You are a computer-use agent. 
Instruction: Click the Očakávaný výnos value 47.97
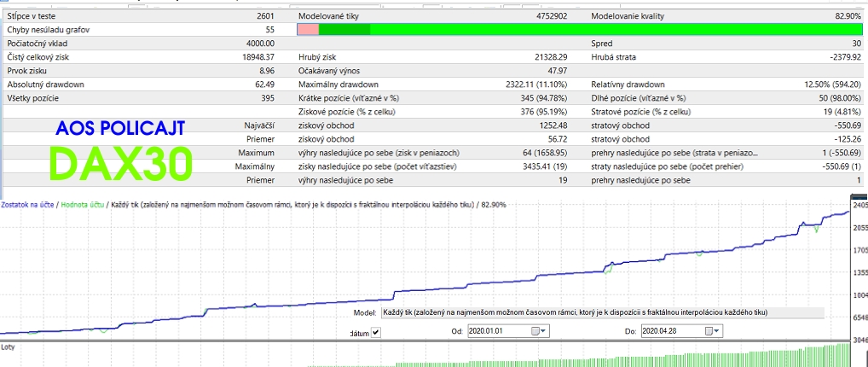coord(557,71)
